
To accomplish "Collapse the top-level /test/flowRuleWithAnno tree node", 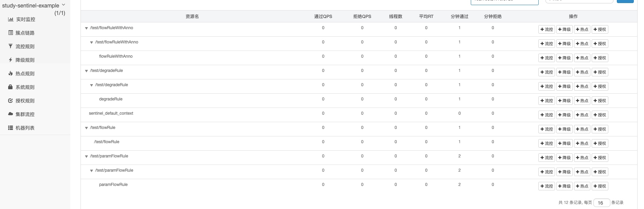I will (x=86, y=28).
